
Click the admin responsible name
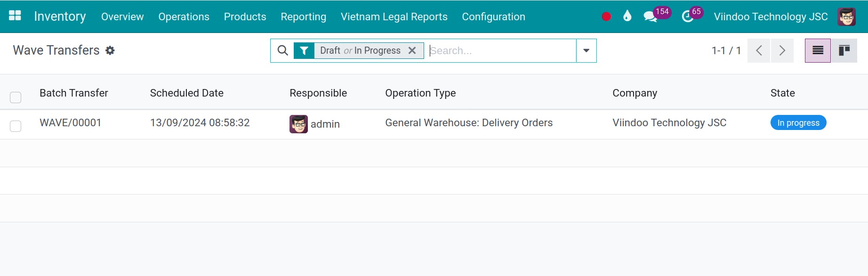click(325, 124)
